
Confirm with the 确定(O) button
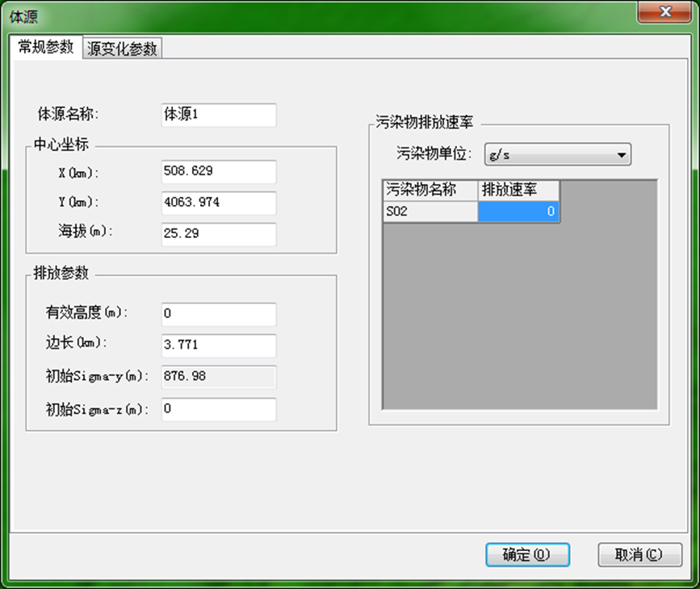[527, 554]
